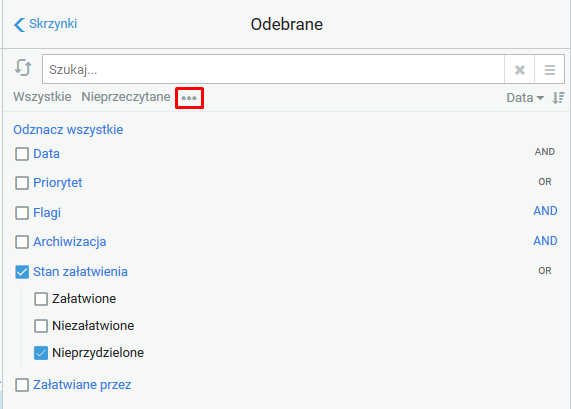Uncheck the Stan załatwienia checkbox

[x=22, y=272]
